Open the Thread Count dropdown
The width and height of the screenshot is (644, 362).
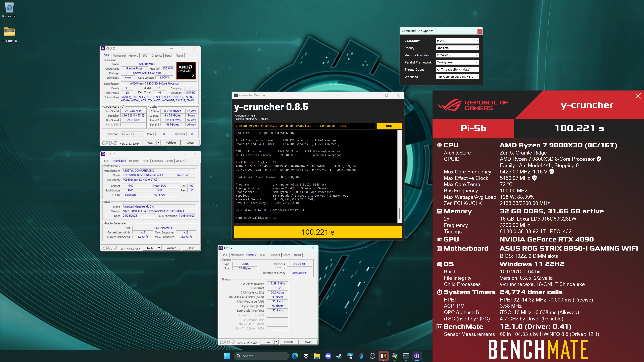pos(457,70)
